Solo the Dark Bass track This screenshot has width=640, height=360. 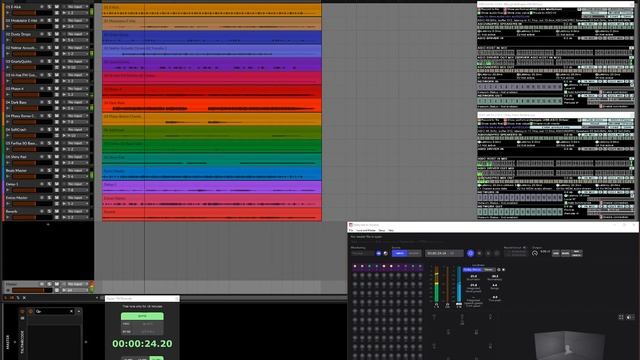pos(49,102)
